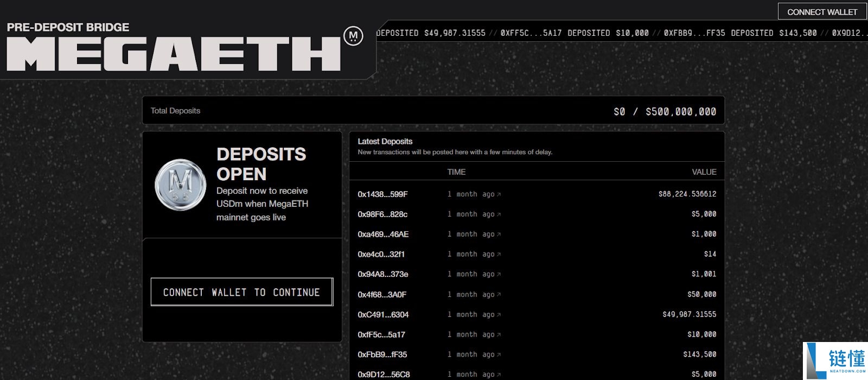Click '1 month ago' time for 0x4f68...3A0F

click(x=471, y=295)
